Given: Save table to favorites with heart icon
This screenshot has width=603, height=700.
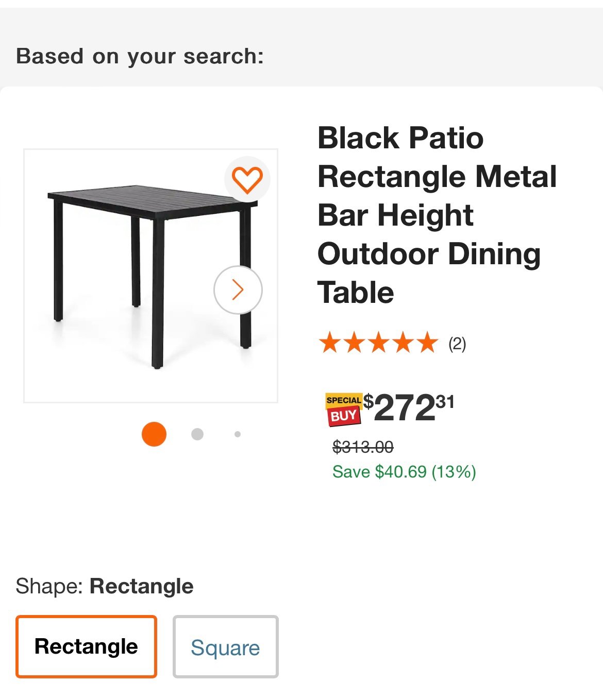Looking at the screenshot, I should [247, 179].
